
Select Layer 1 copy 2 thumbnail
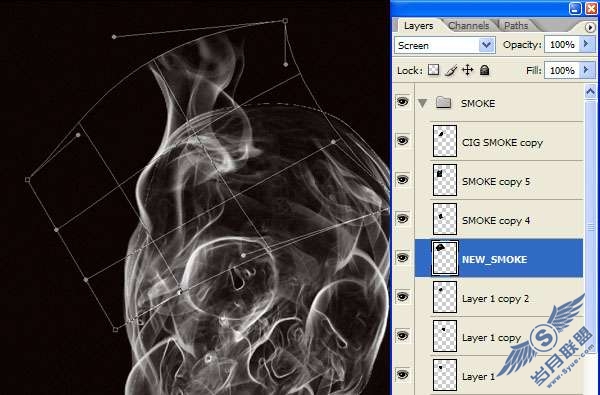point(445,297)
